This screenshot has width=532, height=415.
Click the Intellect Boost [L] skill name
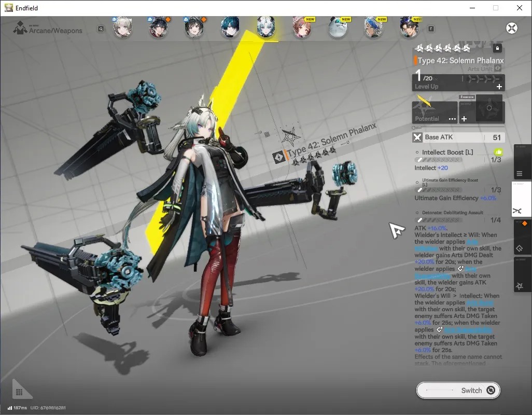[x=447, y=153]
